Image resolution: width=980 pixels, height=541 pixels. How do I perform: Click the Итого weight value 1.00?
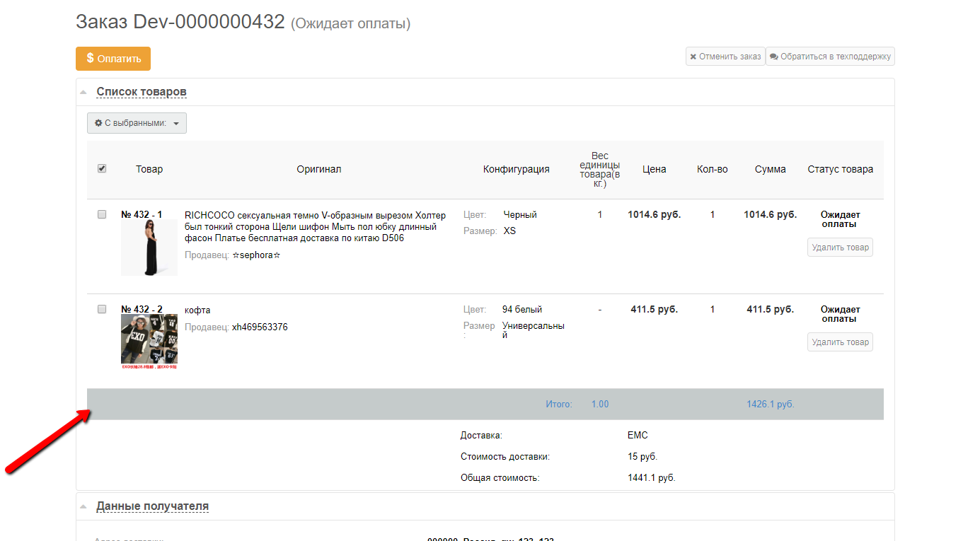[600, 405]
